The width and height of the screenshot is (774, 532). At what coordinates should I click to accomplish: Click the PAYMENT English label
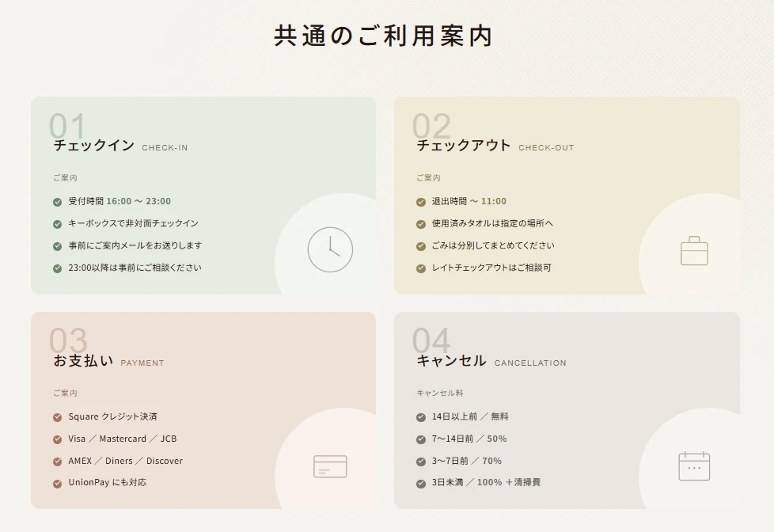coord(142,363)
